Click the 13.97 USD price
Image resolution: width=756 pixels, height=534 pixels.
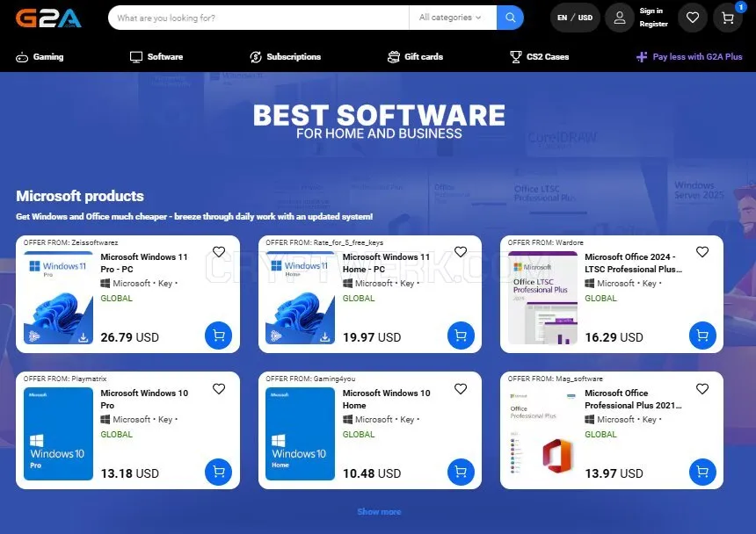(x=614, y=473)
